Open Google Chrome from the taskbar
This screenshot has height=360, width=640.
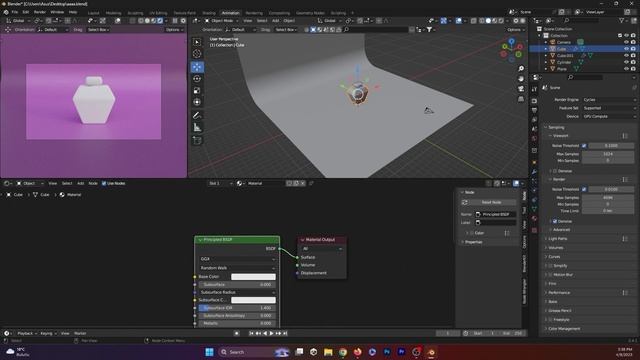343,352
